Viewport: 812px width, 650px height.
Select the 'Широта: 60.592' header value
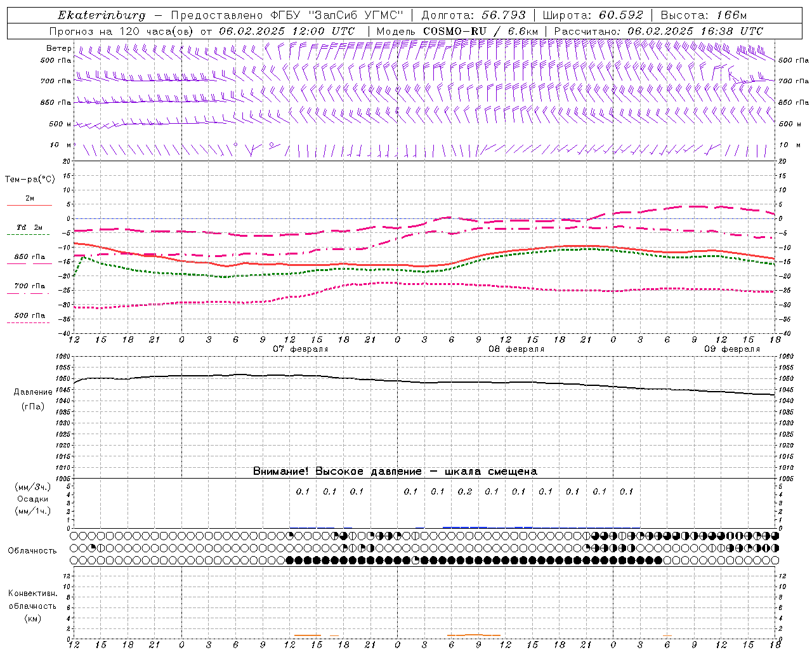click(x=593, y=15)
